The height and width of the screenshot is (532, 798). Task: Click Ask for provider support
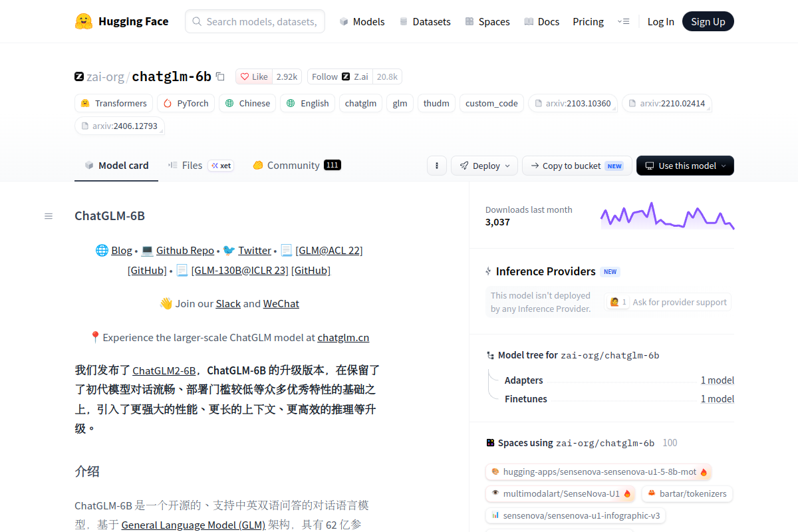click(x=668, y=302)
